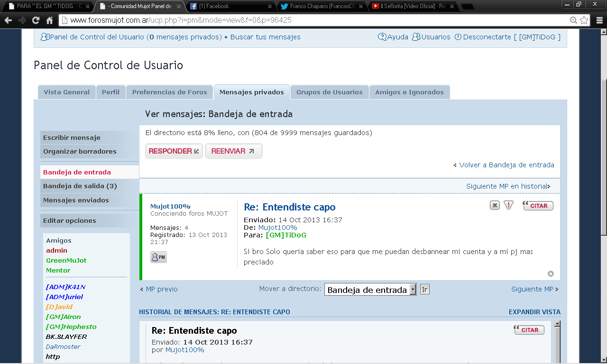This screenshot has height=364, width=607.
Task: Click Volver a Bandeja de entrada link
Action: tap(506, 165)
